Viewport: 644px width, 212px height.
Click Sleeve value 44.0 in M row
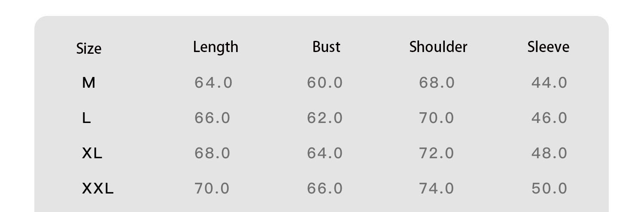(549, 82)
